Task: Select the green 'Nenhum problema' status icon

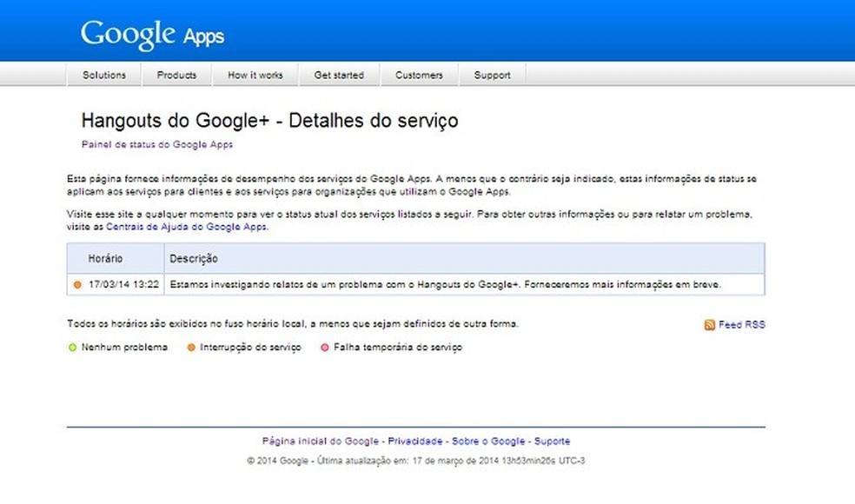Action: (x=72, y=347)
